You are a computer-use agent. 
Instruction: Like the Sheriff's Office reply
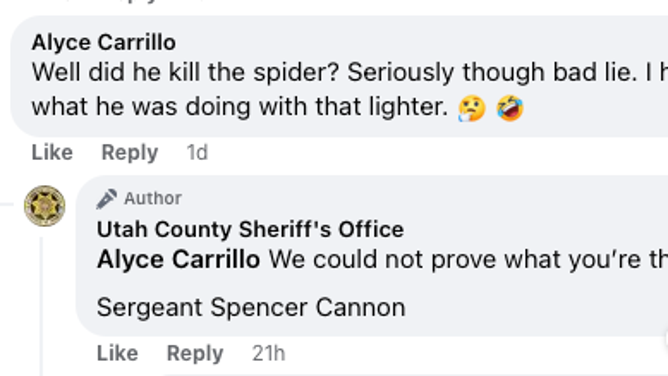pyautogui.click(x=117, y=353)
